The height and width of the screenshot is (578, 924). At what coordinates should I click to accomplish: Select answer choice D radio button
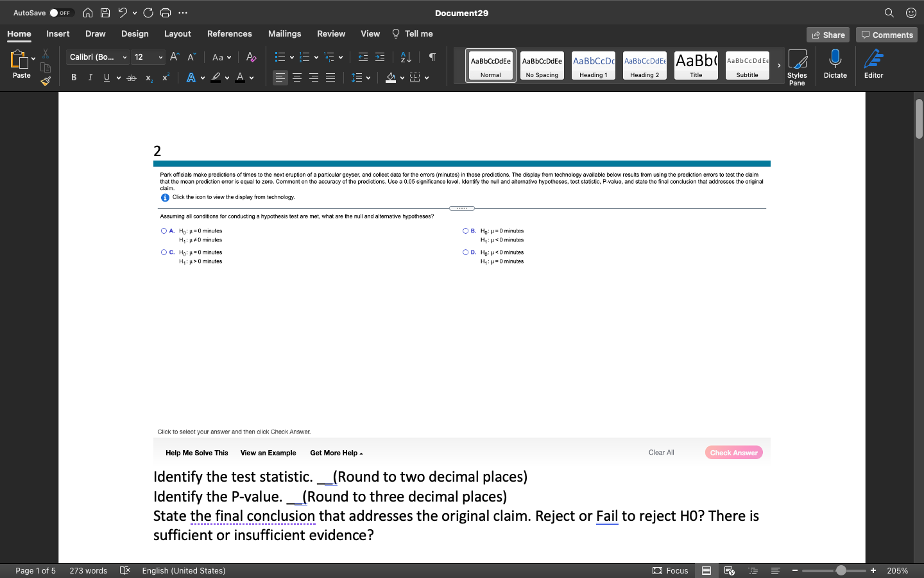465,252
